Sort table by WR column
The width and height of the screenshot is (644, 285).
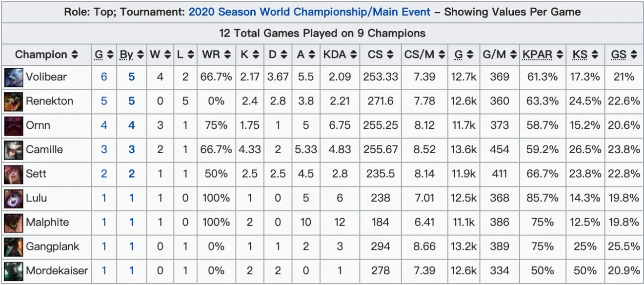point(216,55)
